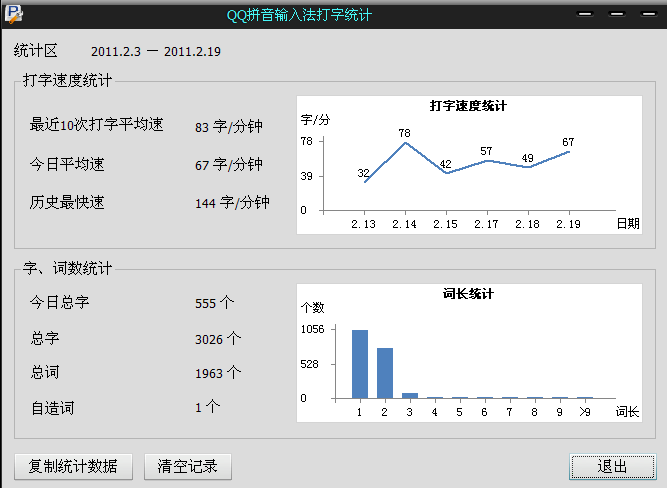The height and width of the screenshot is (488, 667).
Task: Click the 今日平均速 label
Action: pos(67,164)
